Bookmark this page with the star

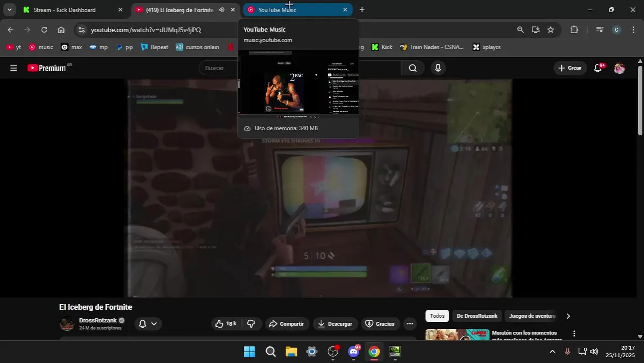pyautogui.click(x=551, y=30)
